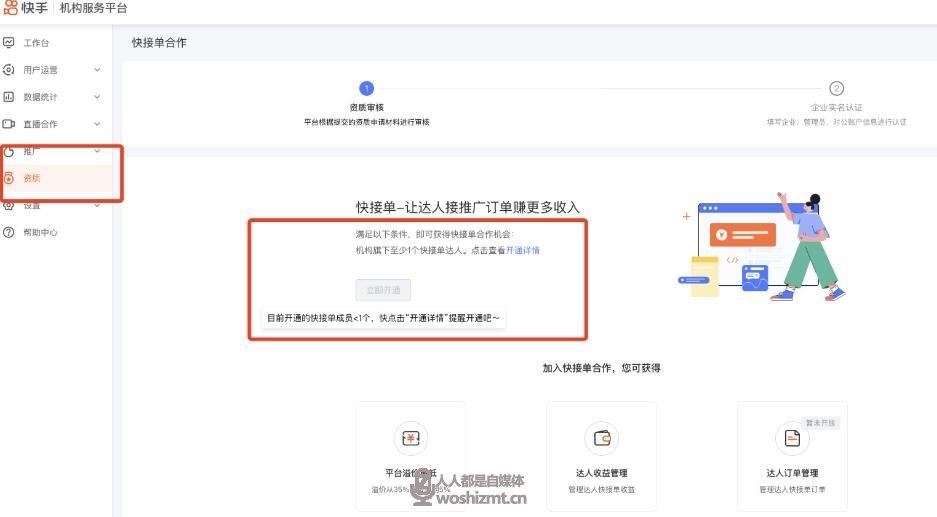The image size is (937, 517).
Task: Open the 帮助中心 menu item
Action: point(40,232)
